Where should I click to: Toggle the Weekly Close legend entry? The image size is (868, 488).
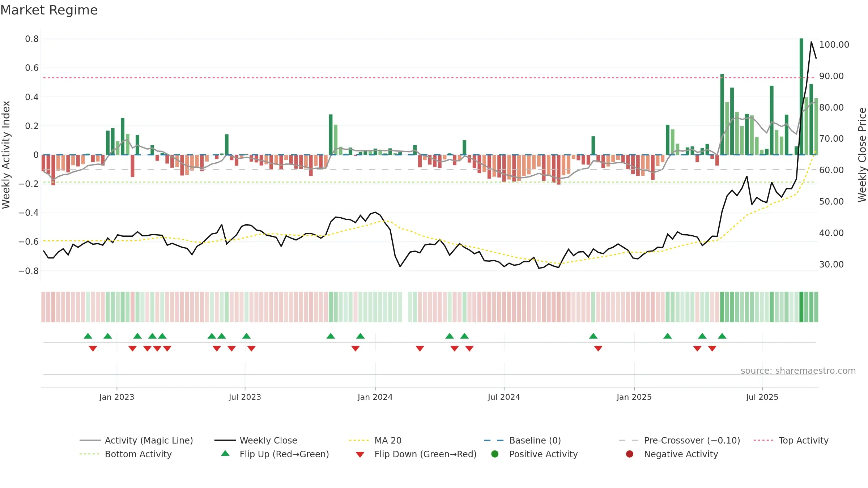pos(256,440)
